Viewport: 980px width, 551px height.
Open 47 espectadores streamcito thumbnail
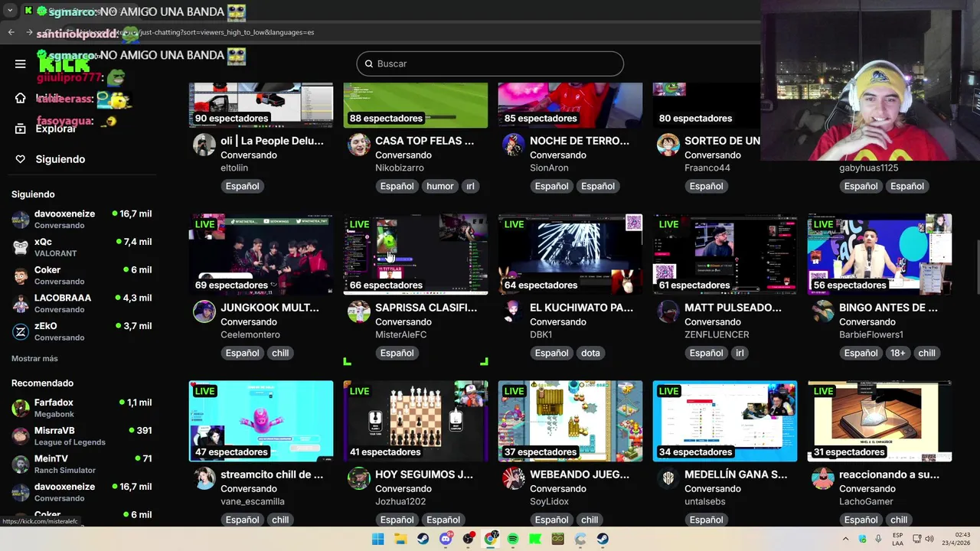click(261, 421)
